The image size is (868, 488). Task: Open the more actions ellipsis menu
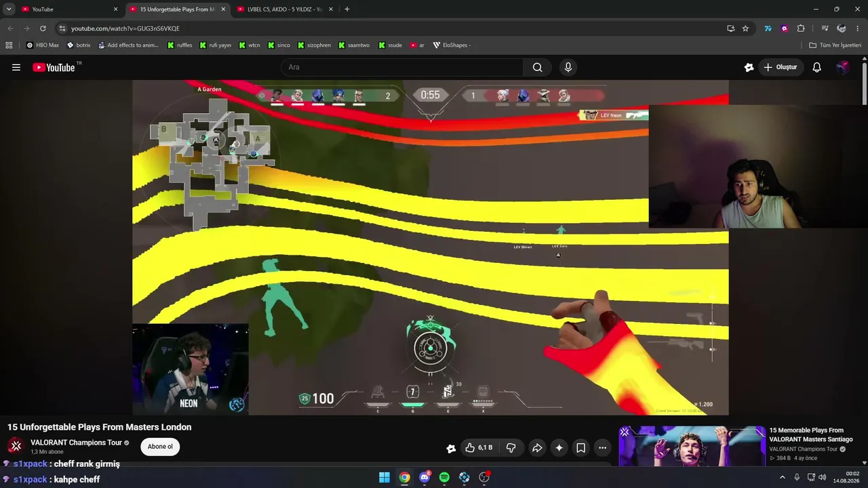click(x=602, y=448)
